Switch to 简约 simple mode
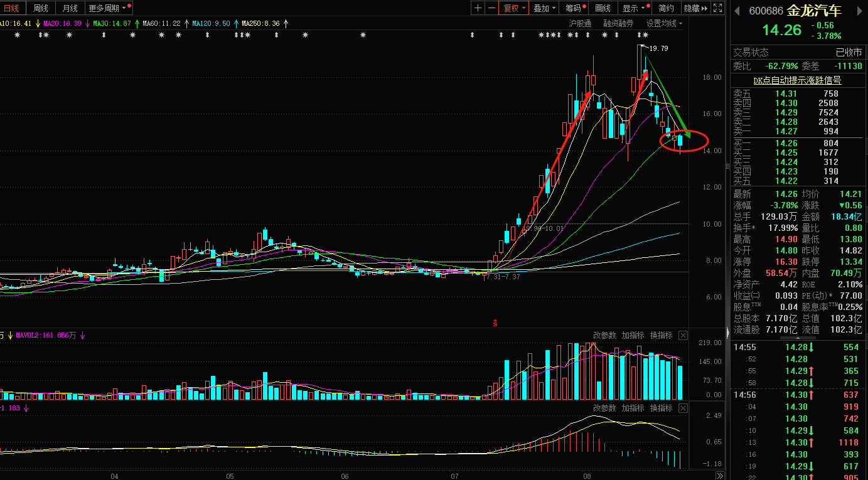Image resolution: width=868 pixels, height=480 pixels. click(666, 8)
